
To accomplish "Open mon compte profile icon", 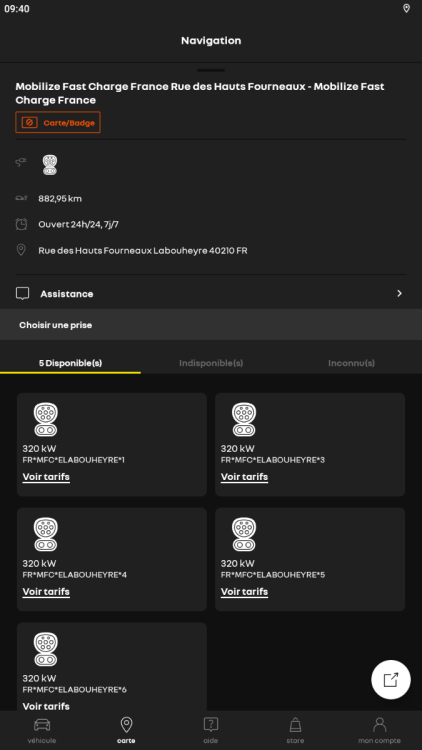I will 379,725.
